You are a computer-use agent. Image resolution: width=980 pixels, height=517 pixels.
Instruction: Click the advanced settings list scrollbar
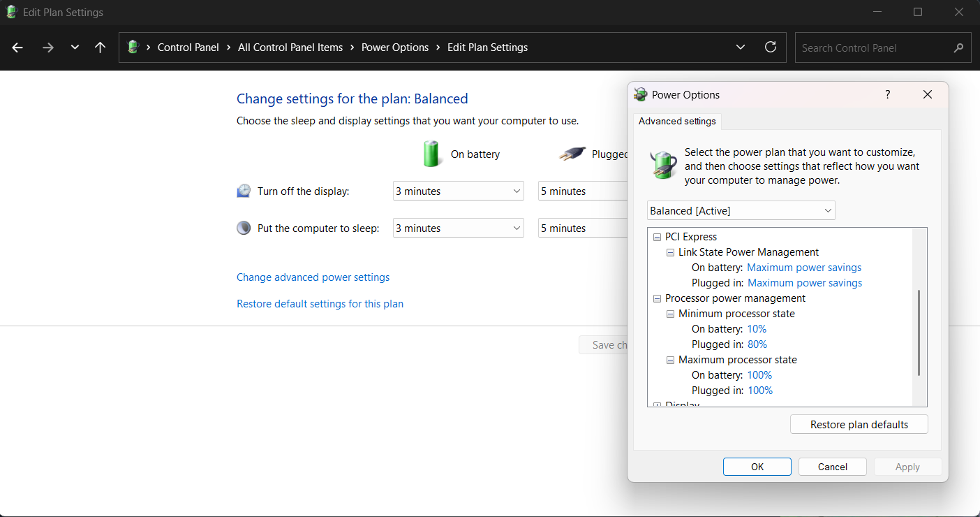(919, 333)
